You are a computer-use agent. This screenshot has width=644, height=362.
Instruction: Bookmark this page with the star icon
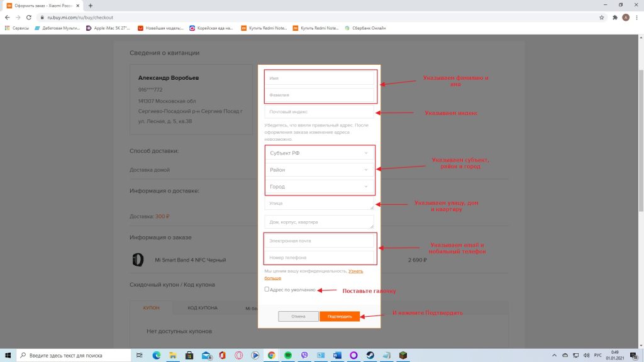click(x=602, y=18)
